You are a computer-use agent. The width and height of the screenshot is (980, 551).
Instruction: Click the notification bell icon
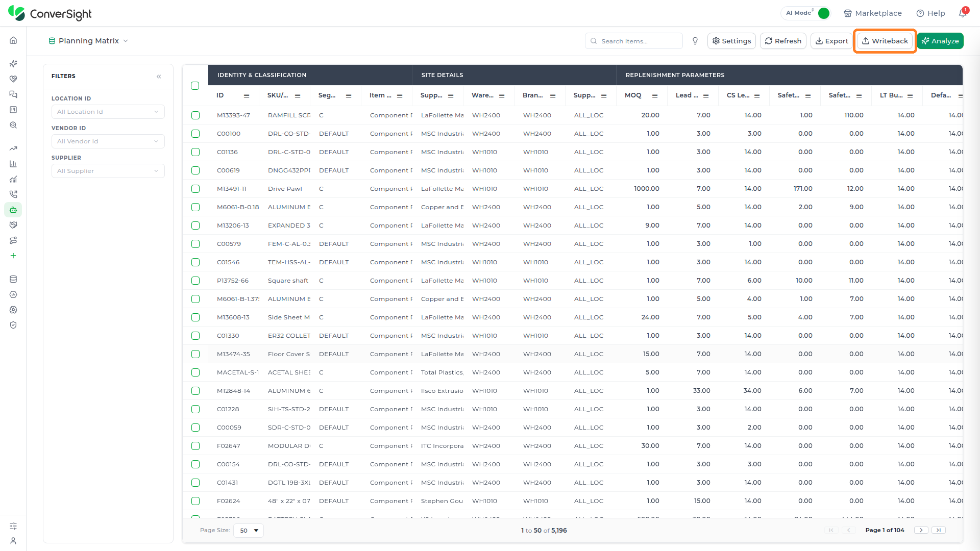pyautogui.click(x=963, y=13)
